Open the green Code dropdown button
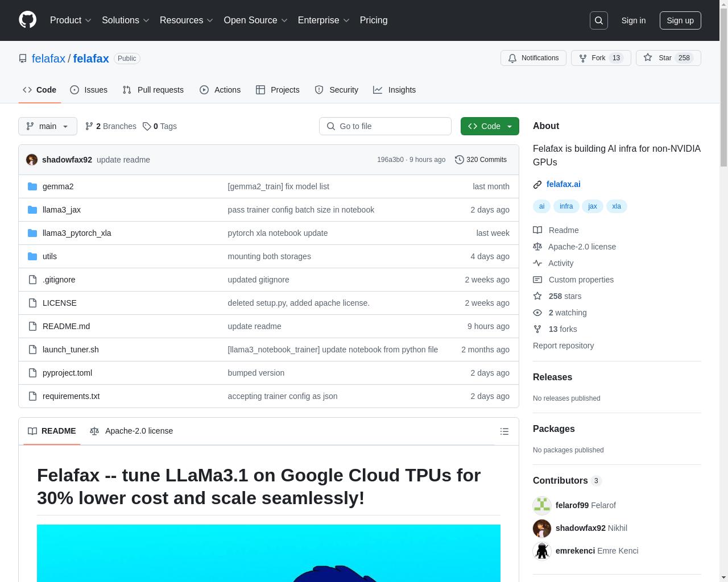The width and height of the screenshot is (728, 582). click(490, 126)
